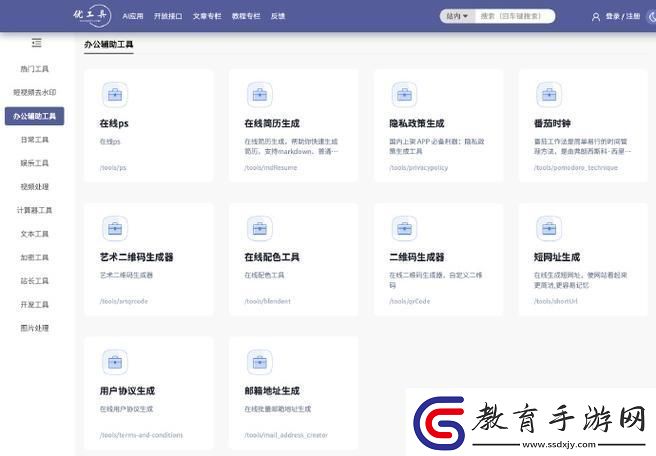Open the AI应用 nav menu
The width and height of the screenshot is (656, 456).
click(133, 16)
